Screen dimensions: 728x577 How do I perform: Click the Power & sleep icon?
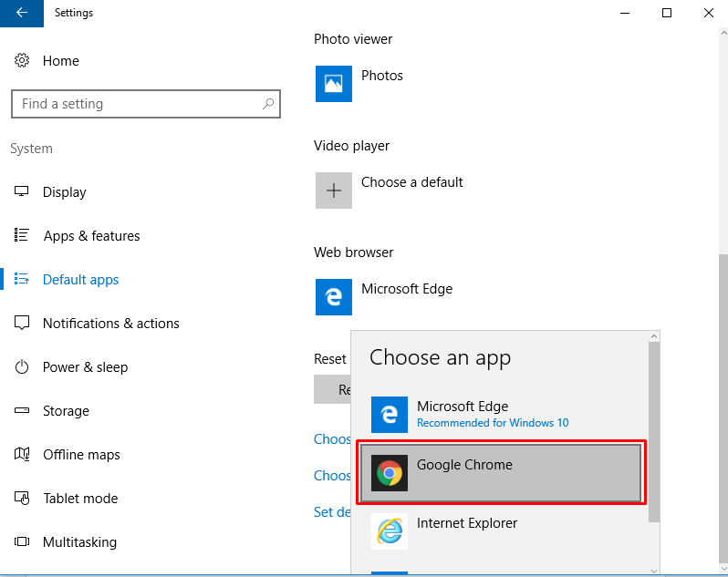click(22, 366)
